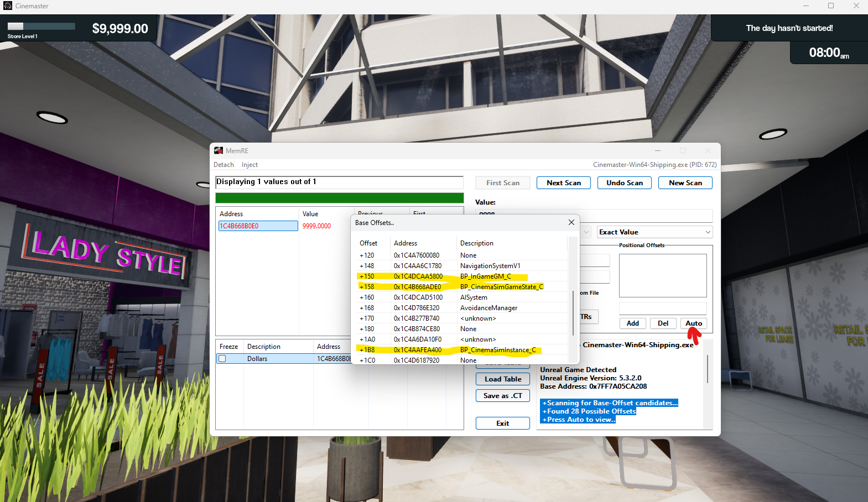This screenshot has width=868, height=502.
Task: Select the +120 offset row
Action: coord(462,255)
